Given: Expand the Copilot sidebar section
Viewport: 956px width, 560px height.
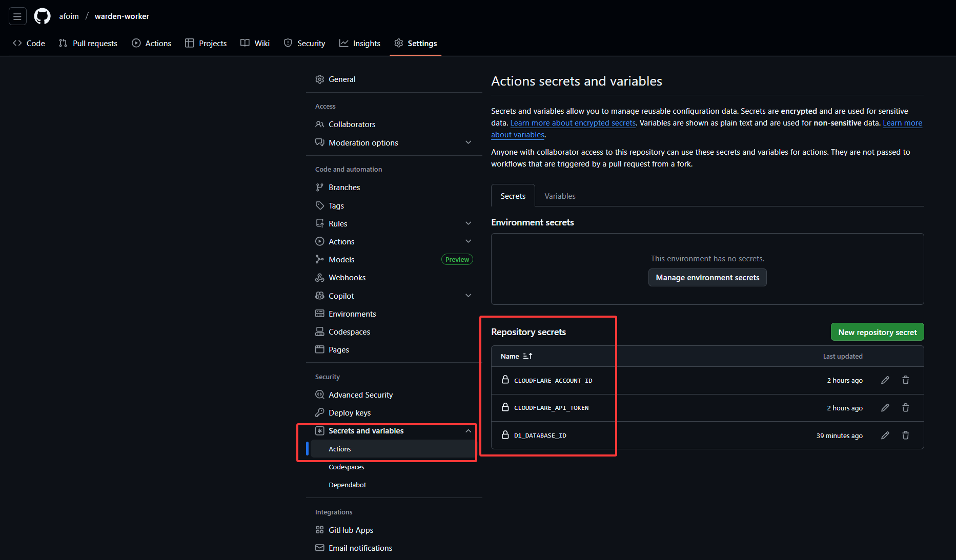Looking at the screenshot, I should click(x=468, y=296).
